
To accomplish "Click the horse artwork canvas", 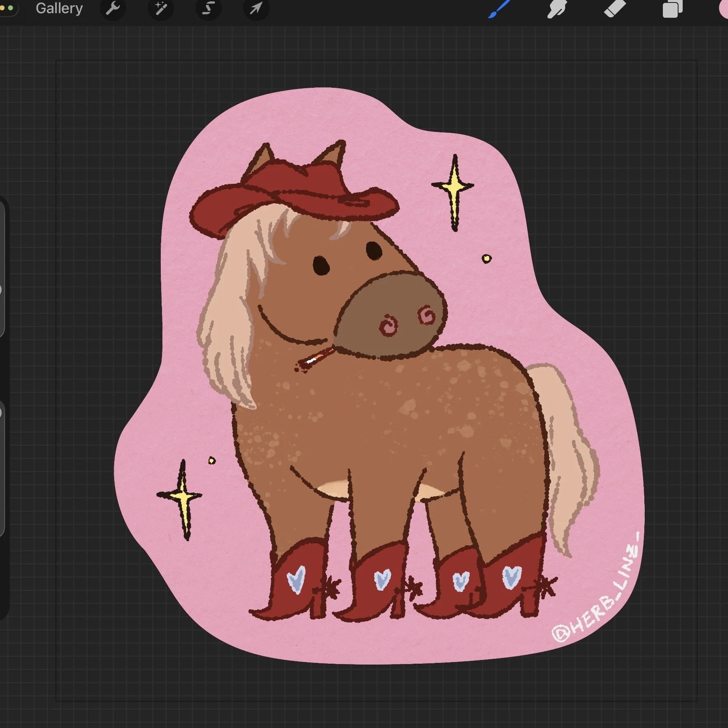I will click(376, 380).
